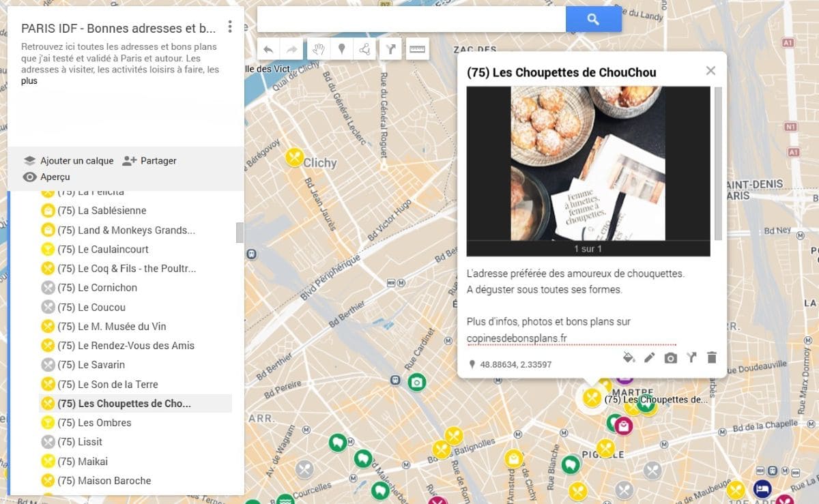Click the info card vertical scrollbar
The height and width of the screenshot is (504, 819).
click(x=717, y=164)
